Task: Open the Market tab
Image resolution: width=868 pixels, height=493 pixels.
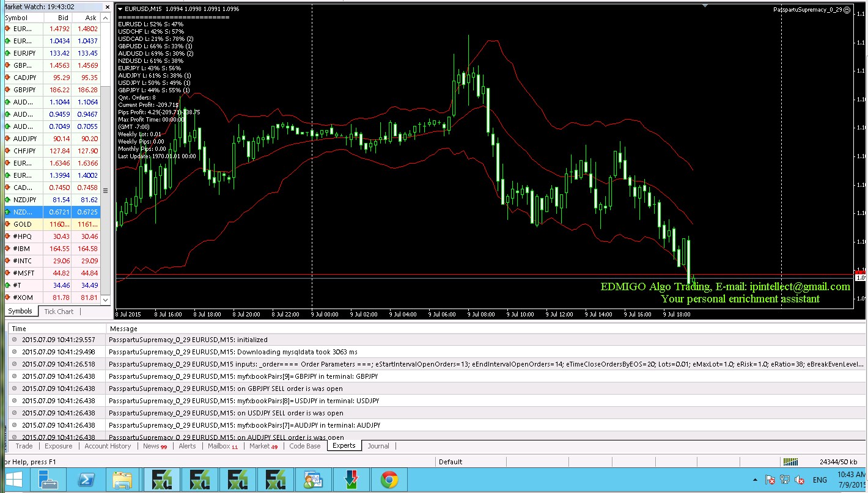Action: 263,446
